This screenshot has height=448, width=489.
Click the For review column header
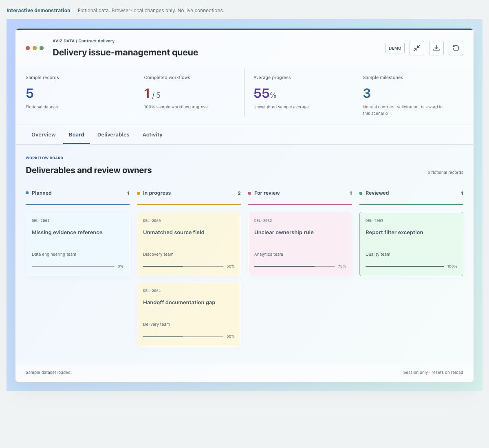click(300, 193)
